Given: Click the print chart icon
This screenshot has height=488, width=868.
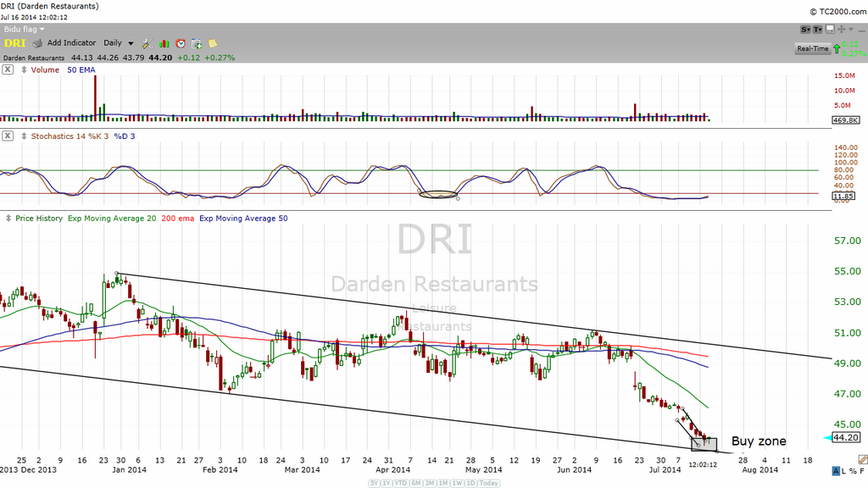Looking at the screenshot, I should (37, 43).
